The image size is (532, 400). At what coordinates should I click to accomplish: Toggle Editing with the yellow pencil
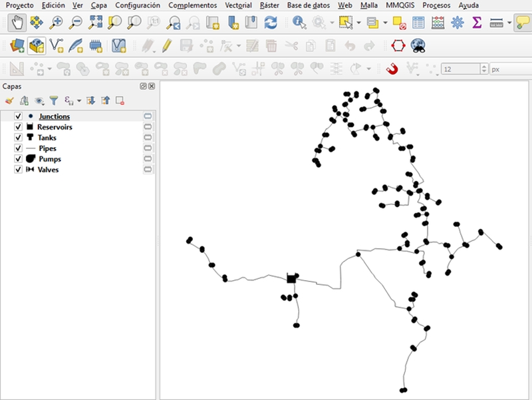point(167,45)
